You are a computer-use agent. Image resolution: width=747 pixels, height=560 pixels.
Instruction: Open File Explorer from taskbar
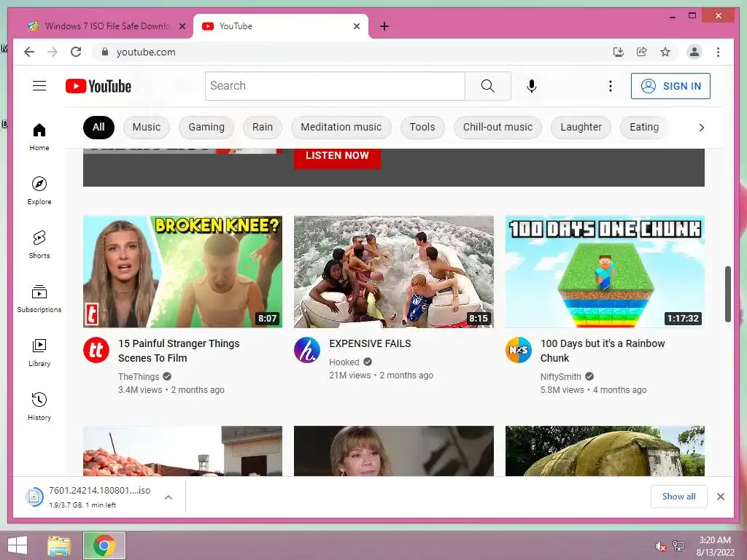click(59, 545)
